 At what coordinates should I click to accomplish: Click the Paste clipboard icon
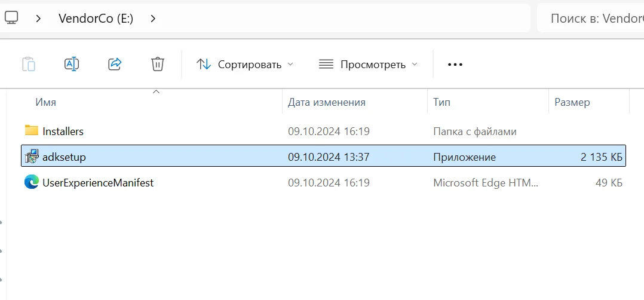point(29,65)
